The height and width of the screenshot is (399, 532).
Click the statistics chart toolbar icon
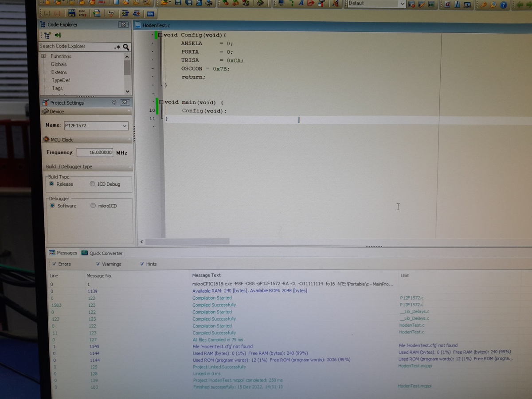point(467,5)
